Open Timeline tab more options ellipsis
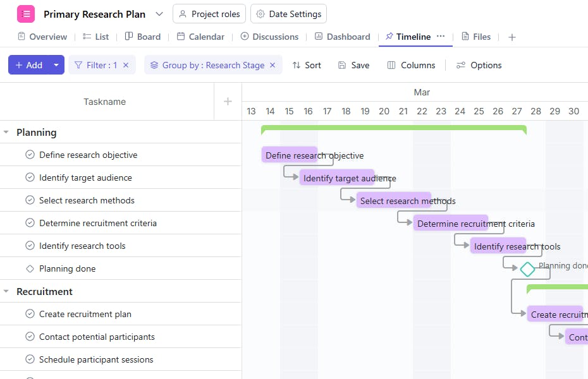 (x=441, y=37)
